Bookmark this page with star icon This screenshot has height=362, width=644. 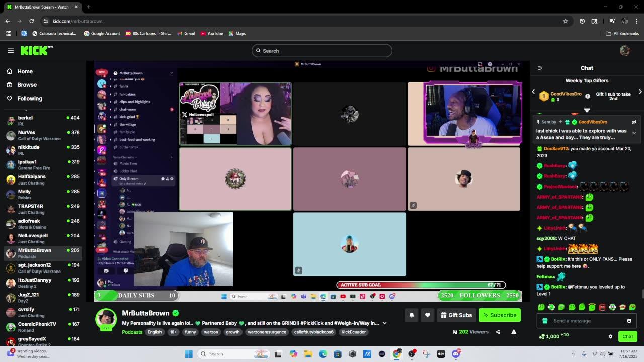click(x=566, y=21)
